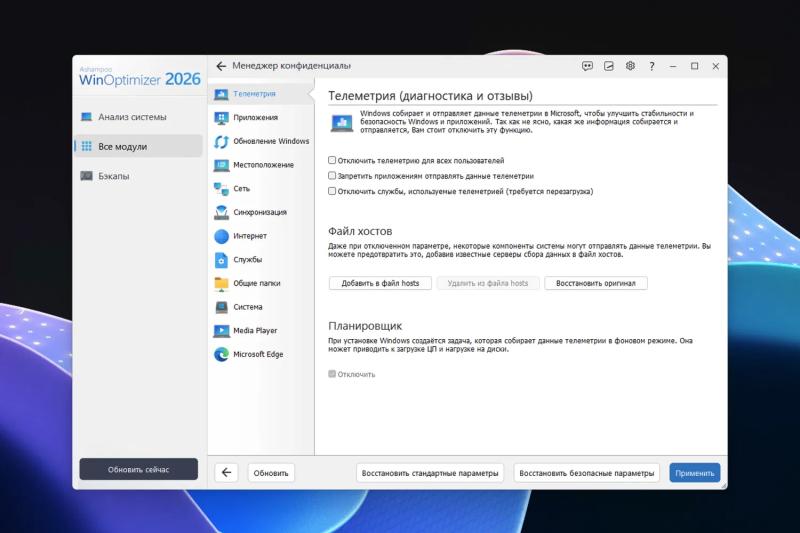Click the Telemetry category monitor icon
This screenshot has height=533, width=800.
pos(221,94)
